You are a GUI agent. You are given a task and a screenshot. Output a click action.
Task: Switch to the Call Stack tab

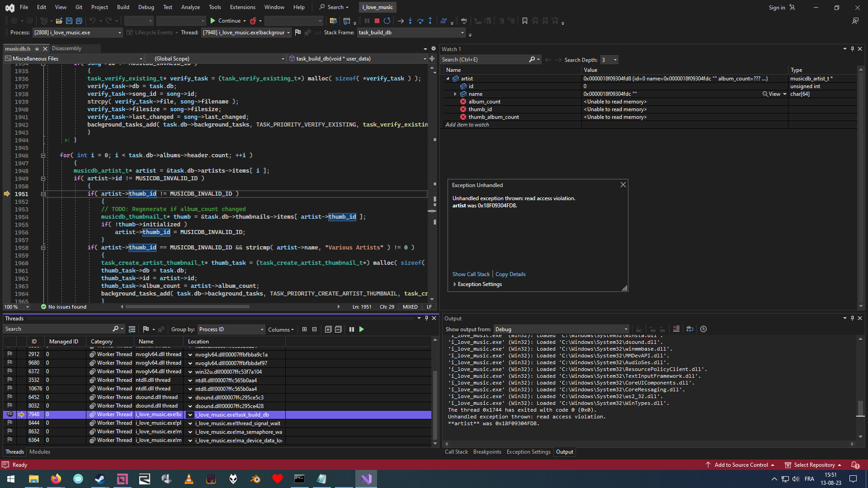pyautogui.click(x=456, y=451)
